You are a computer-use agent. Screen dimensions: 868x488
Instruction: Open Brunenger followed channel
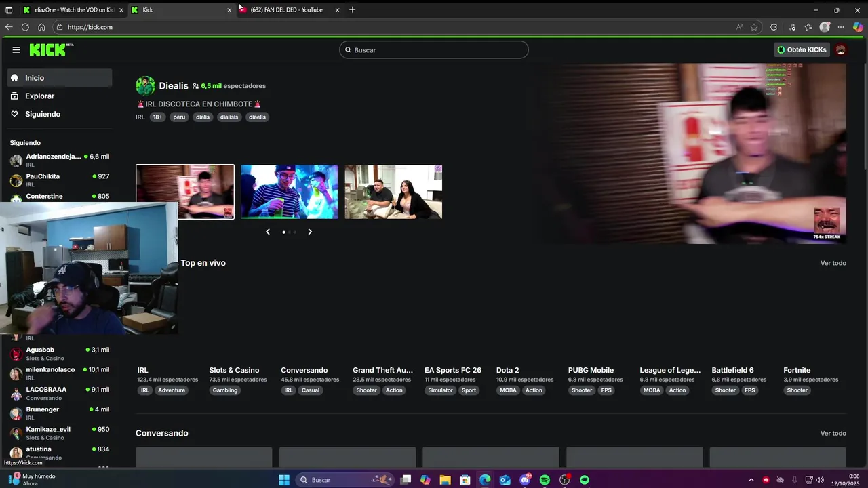tap(60, 413)
